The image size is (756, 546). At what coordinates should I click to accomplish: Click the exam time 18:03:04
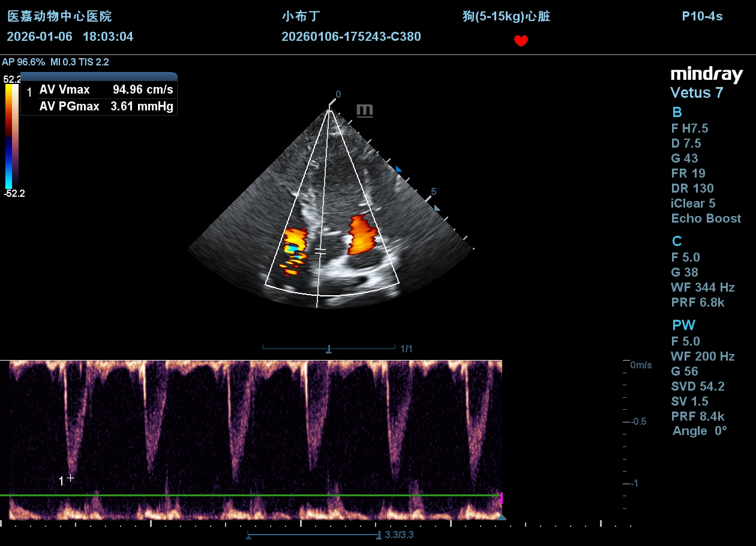pos(108,37)
